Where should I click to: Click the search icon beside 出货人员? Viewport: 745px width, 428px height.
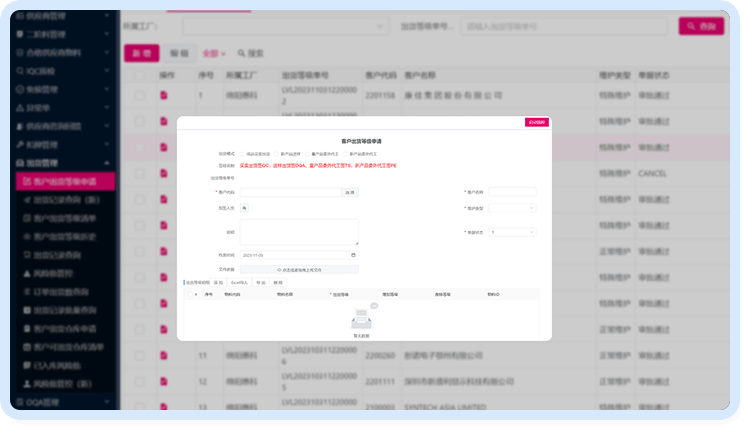point(245,208)
